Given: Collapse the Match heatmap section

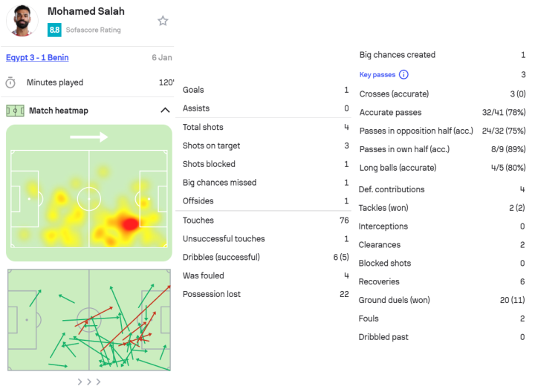Looking at the screenshot, I should (x=164, y=111).
